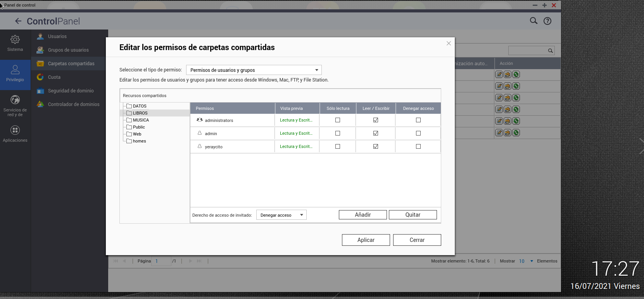Close the edit permissions dialog

point(449,43)
